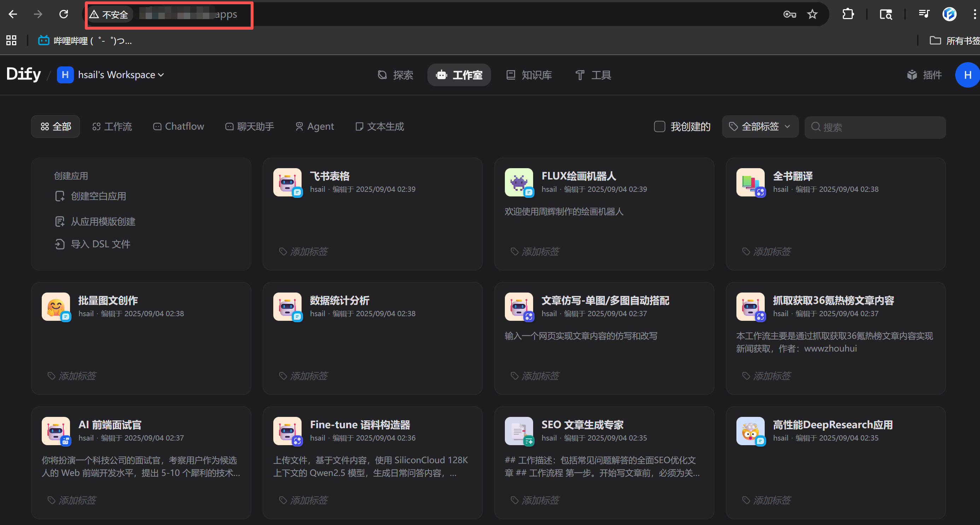The height and width of the screenshot is (525, 980).
Task: Filter apps by 文本生成
Action: click(x=379, y=126)
